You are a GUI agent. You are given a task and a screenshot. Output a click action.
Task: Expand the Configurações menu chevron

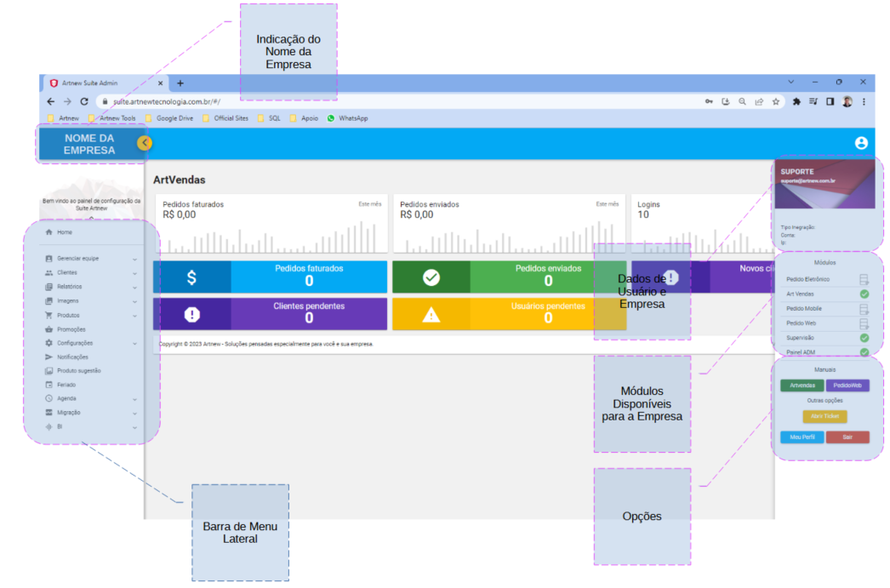[134, 344]
